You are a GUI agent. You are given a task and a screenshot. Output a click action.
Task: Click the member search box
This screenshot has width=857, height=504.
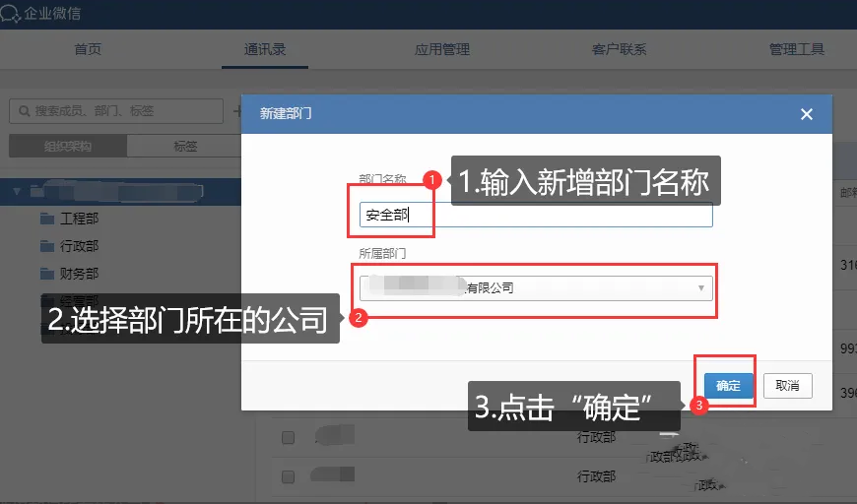tap(116, 111)
